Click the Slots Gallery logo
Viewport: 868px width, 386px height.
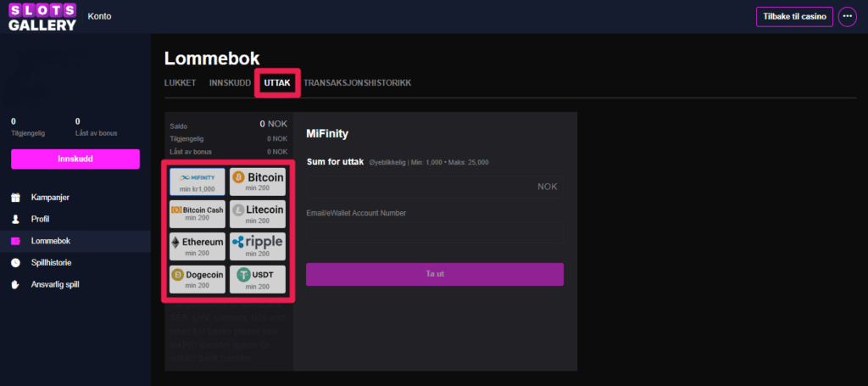42,17
